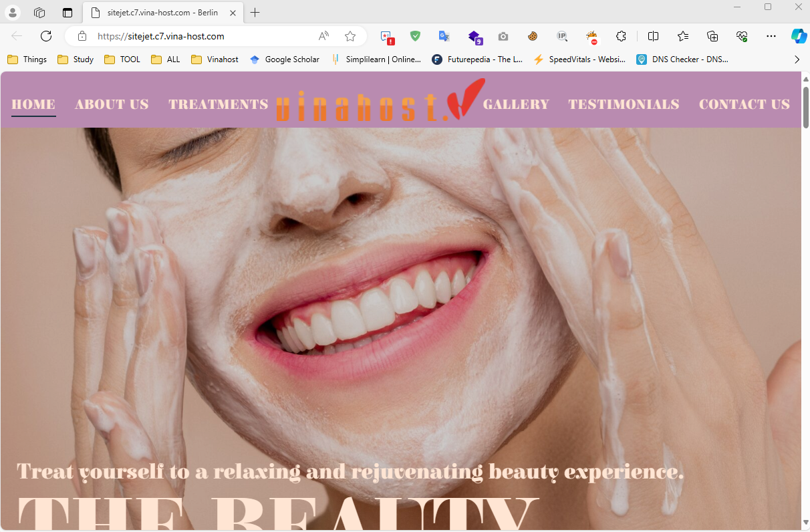Refresh the current page

pyautogui.click(x=46, y=36)
